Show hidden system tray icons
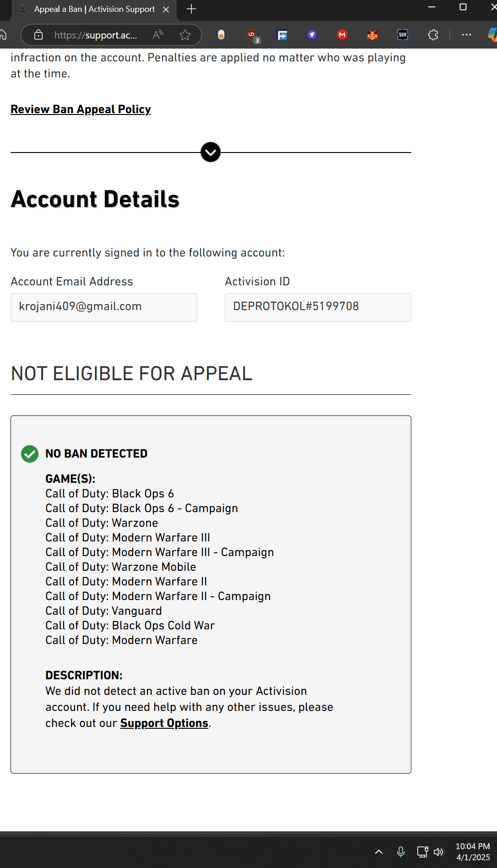497x868 pixels. click(379, 852)
